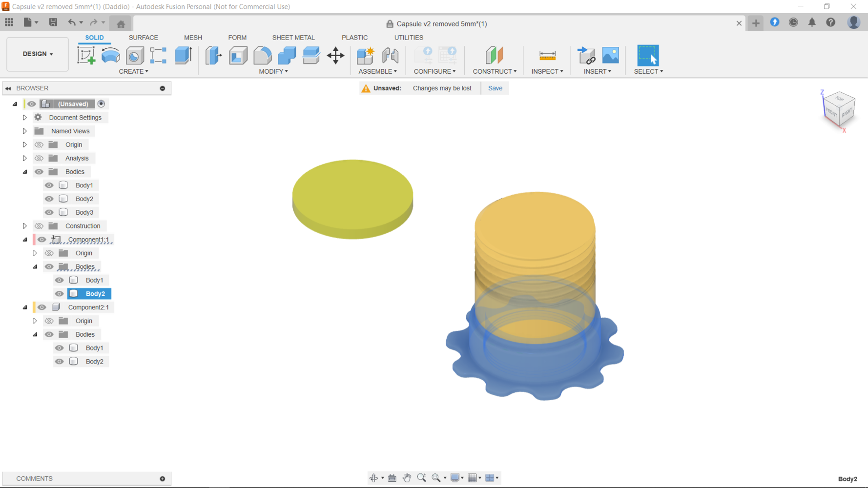Open the DESIGN workspace dropdown
Viewport: 868px width, 488px height.
[38, 54]
